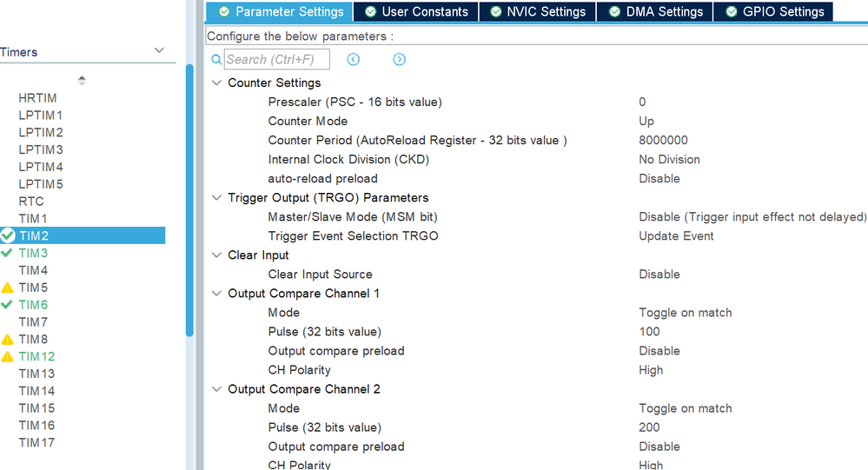Change Channel 1 Output compare preload value

pyautogui.click(x=659, y=351)
